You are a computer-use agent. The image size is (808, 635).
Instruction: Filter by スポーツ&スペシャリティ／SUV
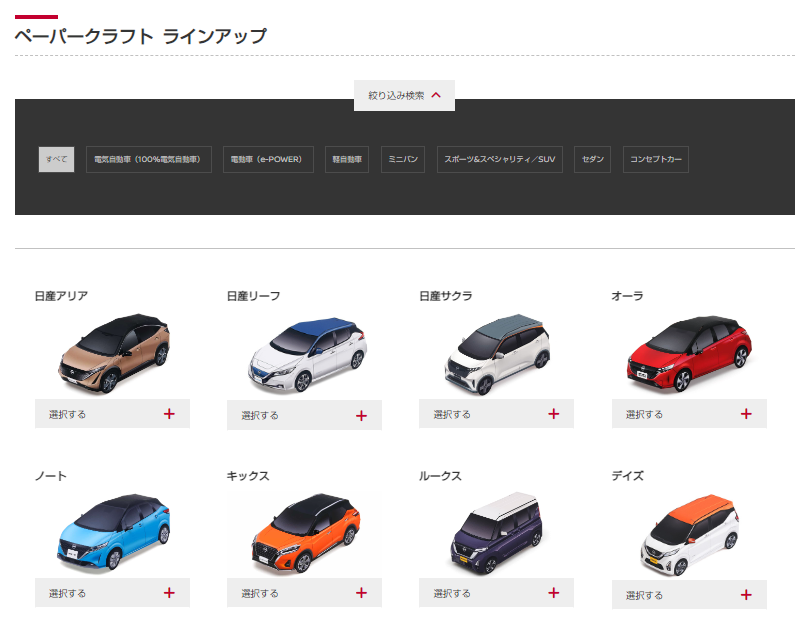click(x=500, y=159)
